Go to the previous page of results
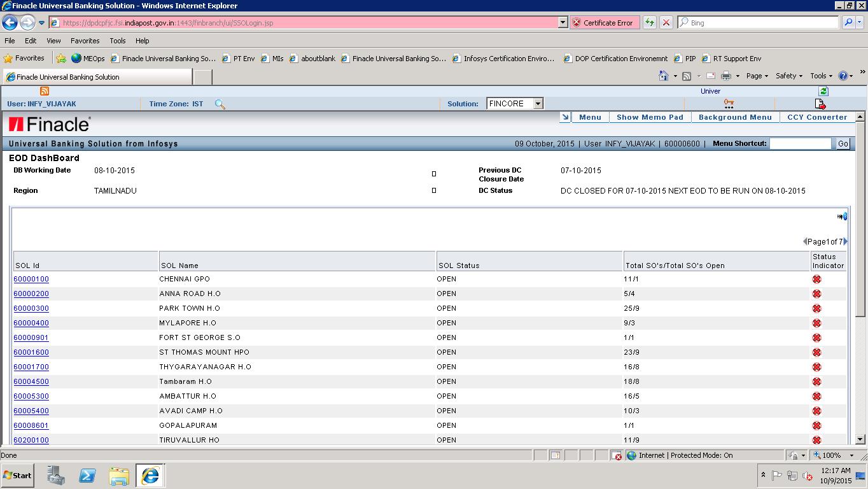 (x=805, y=241)
